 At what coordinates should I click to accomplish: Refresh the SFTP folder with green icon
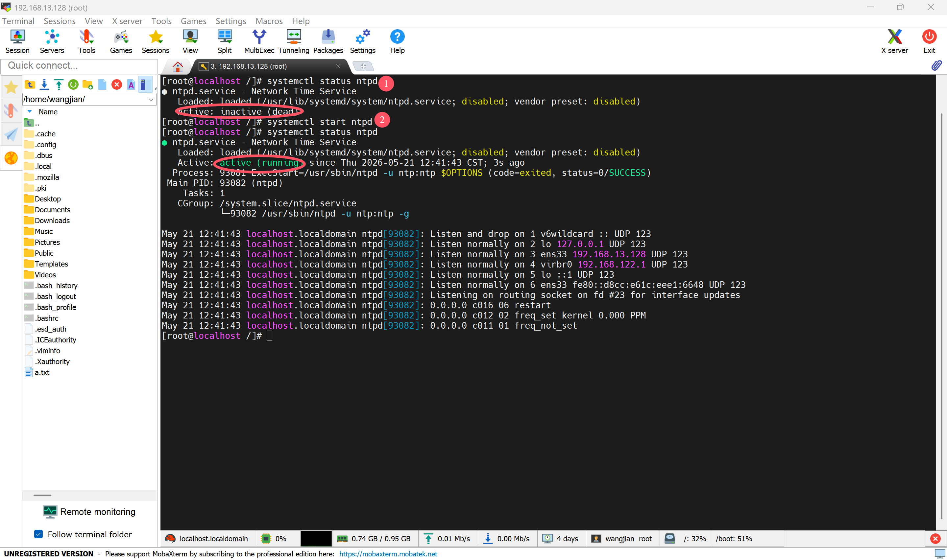pyautogui.click(x=73, y=84)
